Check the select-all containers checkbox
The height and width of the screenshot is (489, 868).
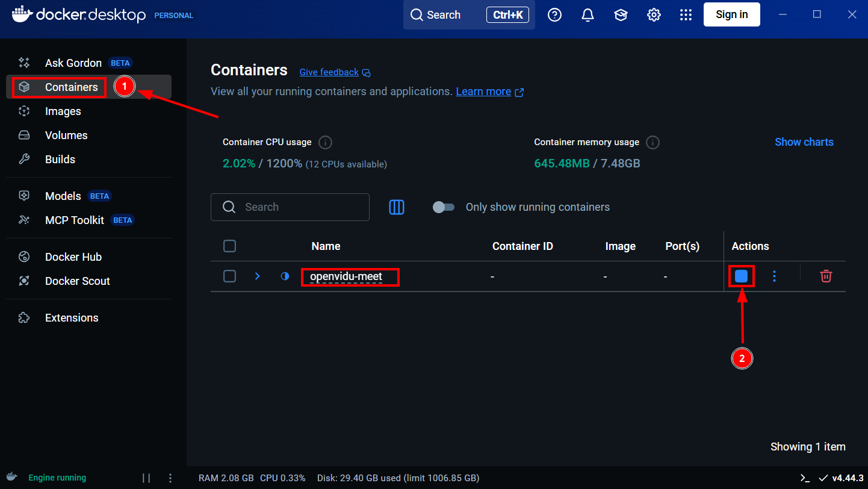coord(229,246)
